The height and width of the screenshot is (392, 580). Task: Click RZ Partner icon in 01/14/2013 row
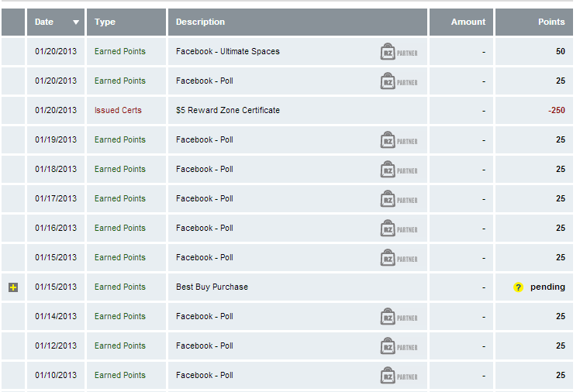[x=399, y=317]
